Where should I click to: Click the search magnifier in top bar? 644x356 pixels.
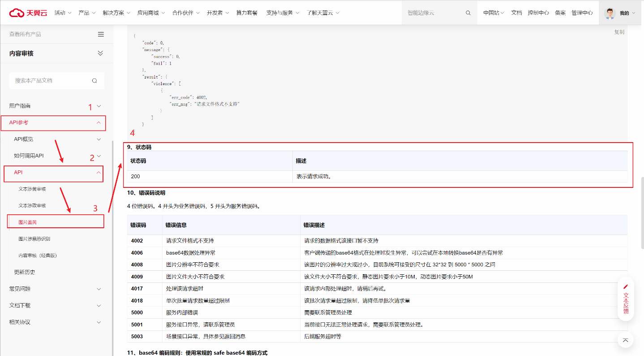point(468,13)
